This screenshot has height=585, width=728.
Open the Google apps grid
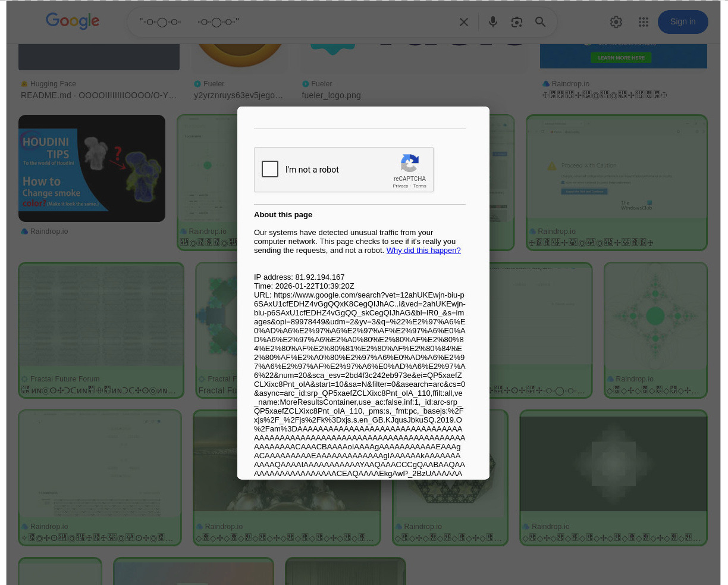coord(643,22)
